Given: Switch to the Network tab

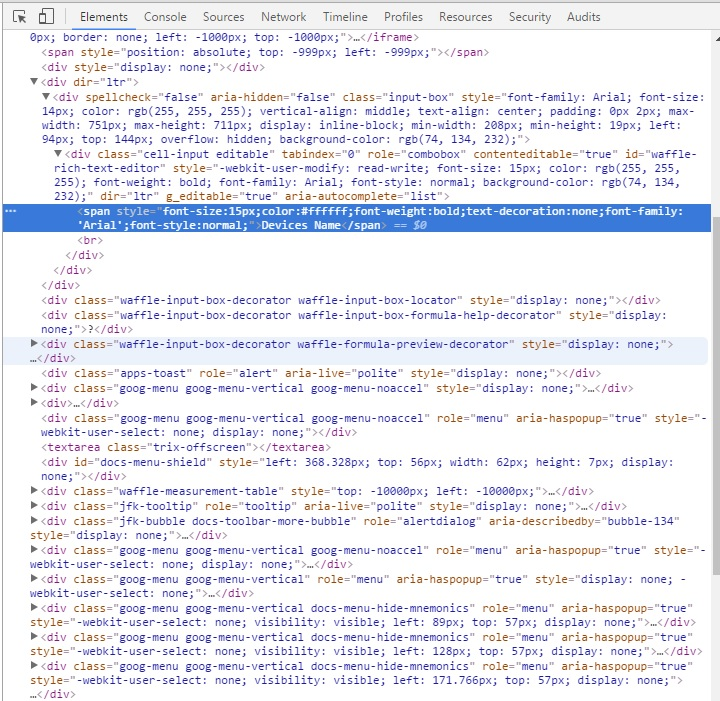Looking at the screenshot, I should coord(283,17).
